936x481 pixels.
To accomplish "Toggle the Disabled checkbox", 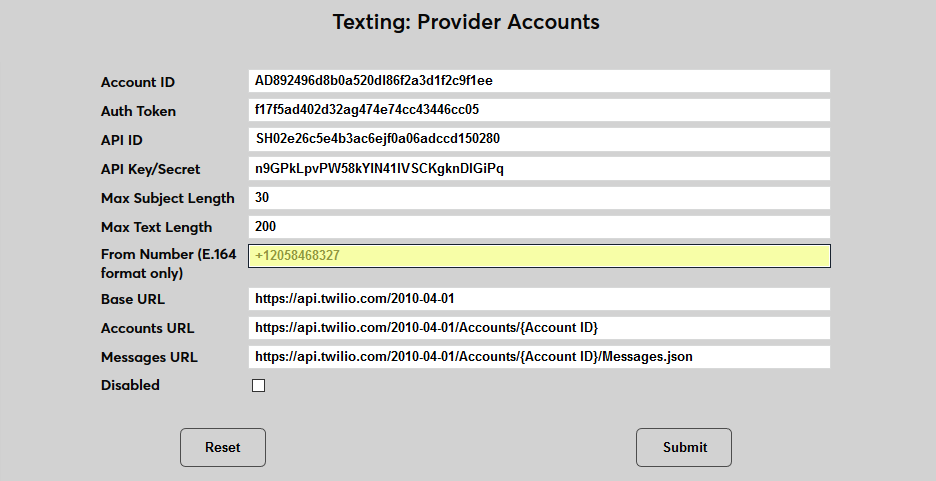I will (x=258, y=386).
